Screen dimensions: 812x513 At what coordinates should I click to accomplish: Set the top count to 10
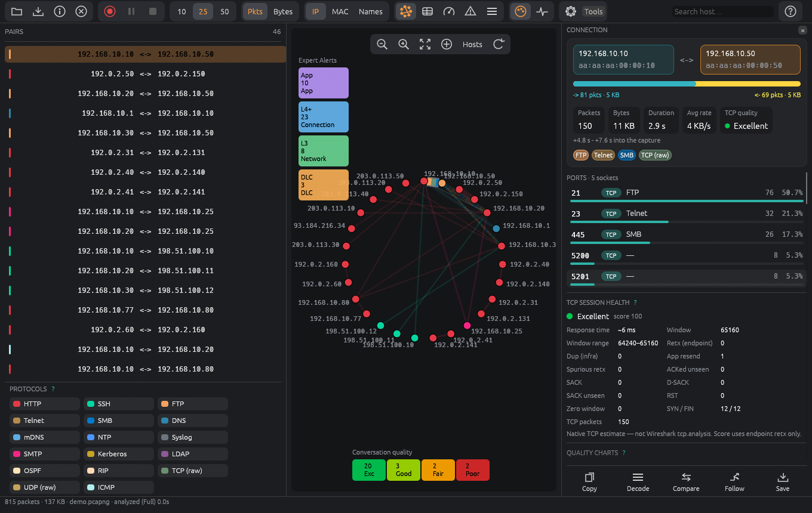click(x=182, y=11)
